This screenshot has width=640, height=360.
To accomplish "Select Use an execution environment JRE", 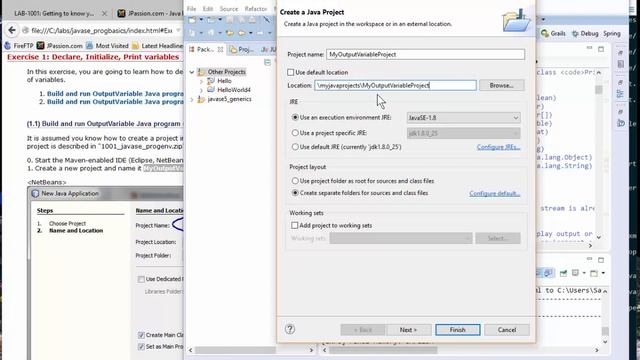I will click(295, 117).
